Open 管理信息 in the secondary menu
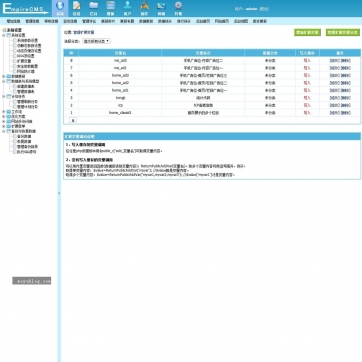This screenshot has width=362, height=362. pyautogui.click(x=32, y=21)
